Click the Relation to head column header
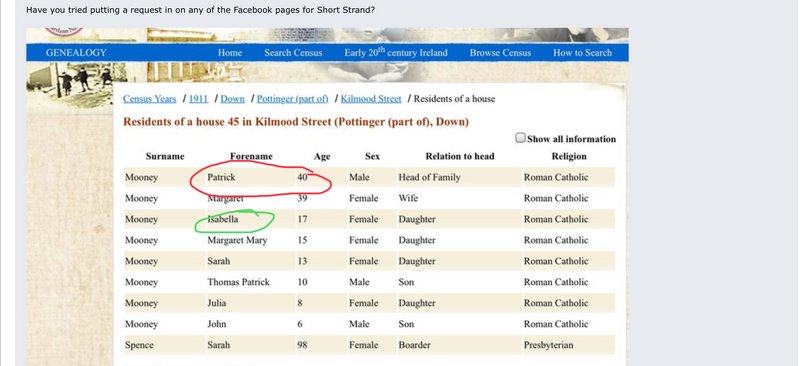The height and width of the screenshot is (366, 800). coord(460,156)
